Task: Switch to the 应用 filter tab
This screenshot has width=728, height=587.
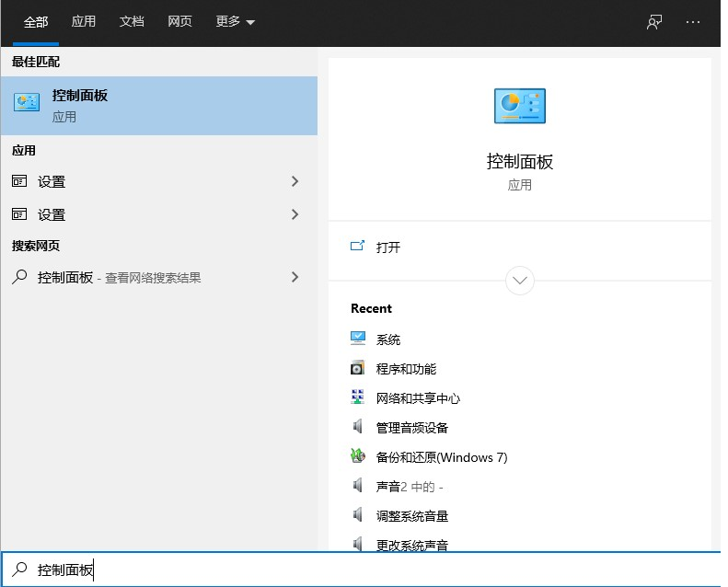Action: pyautogui.click(x=84, y=22)
